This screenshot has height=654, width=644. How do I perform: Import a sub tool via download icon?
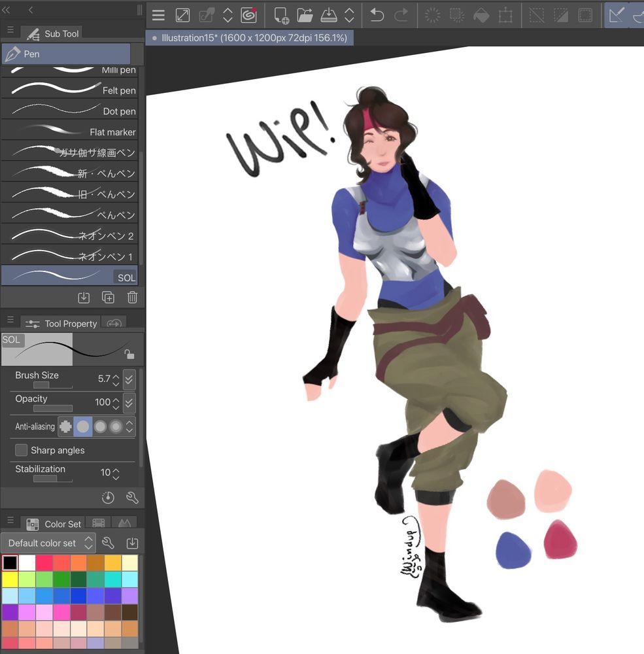[x=84, y=298]
